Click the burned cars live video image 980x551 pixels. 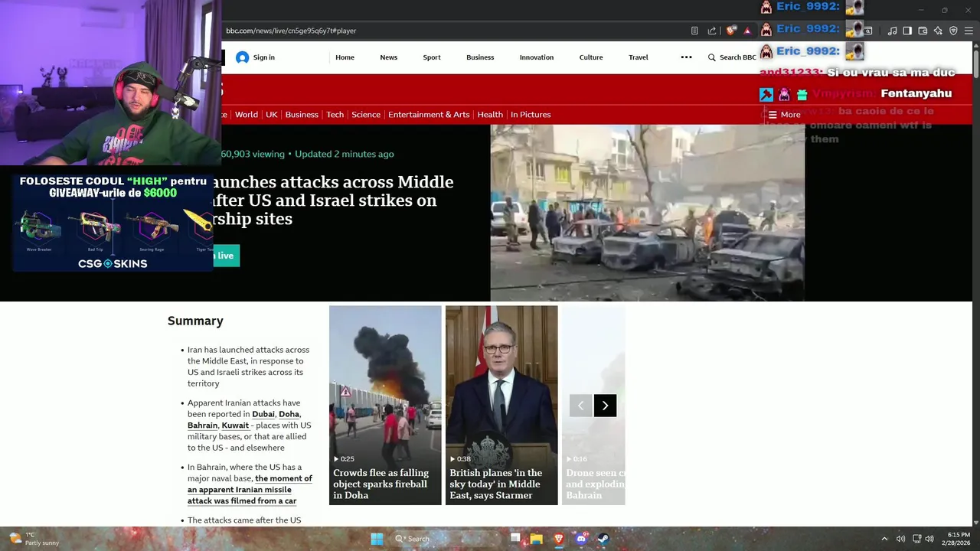tap(647, 213)
